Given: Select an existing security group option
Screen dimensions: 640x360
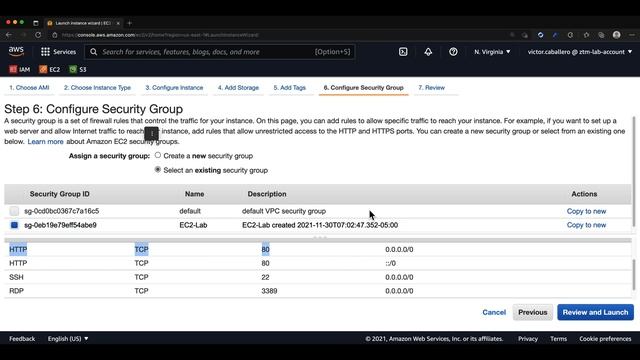Looking at the screenshot, I should point(158,169).
